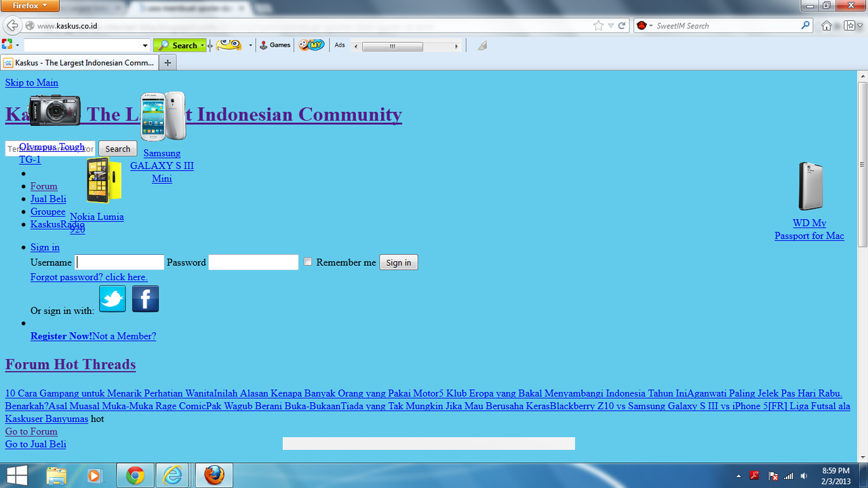Viewport: 868px width, 488px height.
Task: Click the Register Now! link
Action: tap(62, 336)
